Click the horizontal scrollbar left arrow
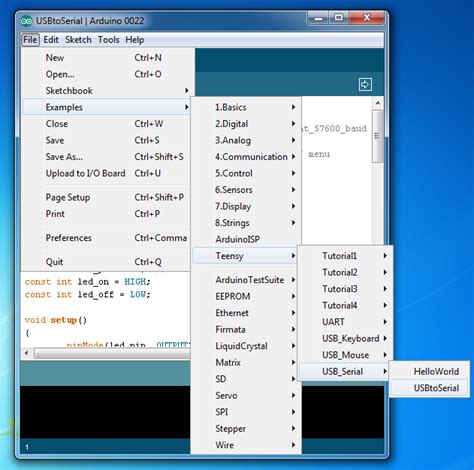 [27, 353]
